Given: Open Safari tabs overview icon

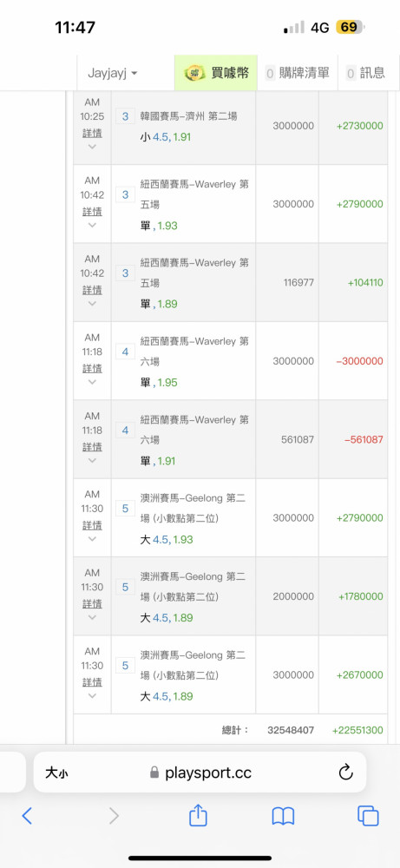Looking at the screenshot, I should [x=368, y=815].
